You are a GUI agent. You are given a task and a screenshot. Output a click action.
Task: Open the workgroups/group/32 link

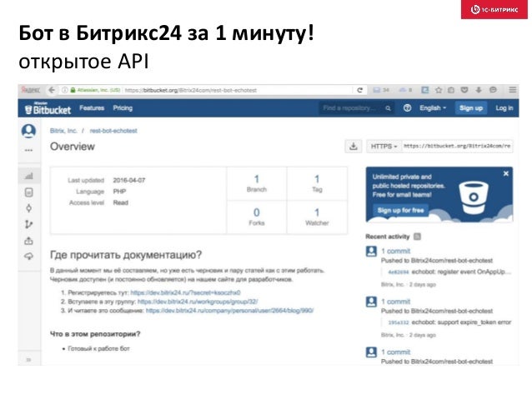(x=198, y=302)
